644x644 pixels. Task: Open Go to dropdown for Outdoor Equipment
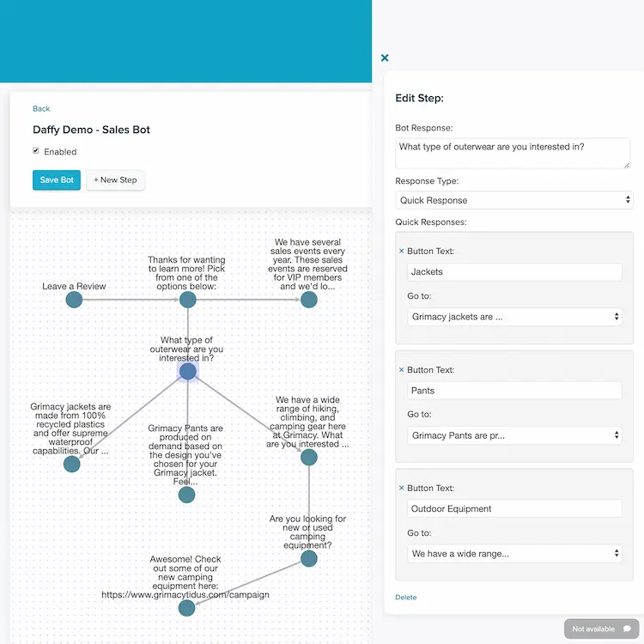[514, 554]
